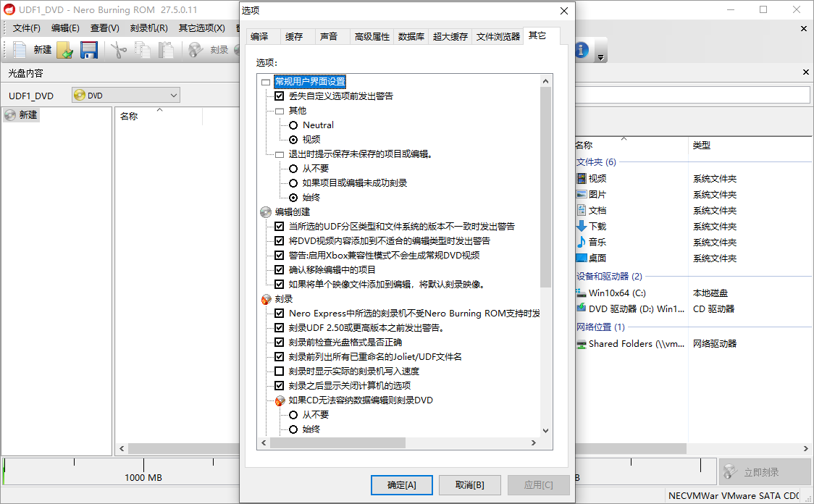Click the cut scissors icon on toolbar
Viewport: 814px width, 504px height.
119,50
